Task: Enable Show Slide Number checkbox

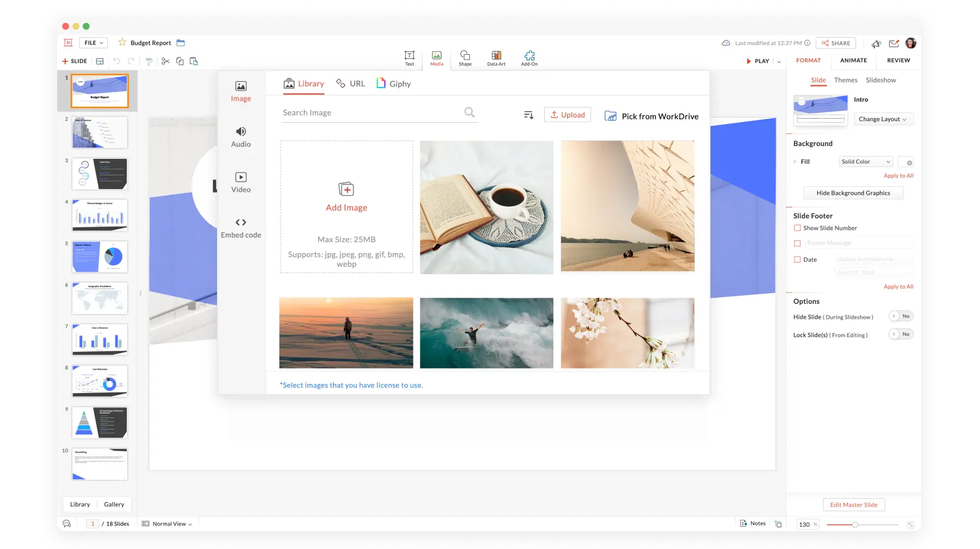Action: 797,228
